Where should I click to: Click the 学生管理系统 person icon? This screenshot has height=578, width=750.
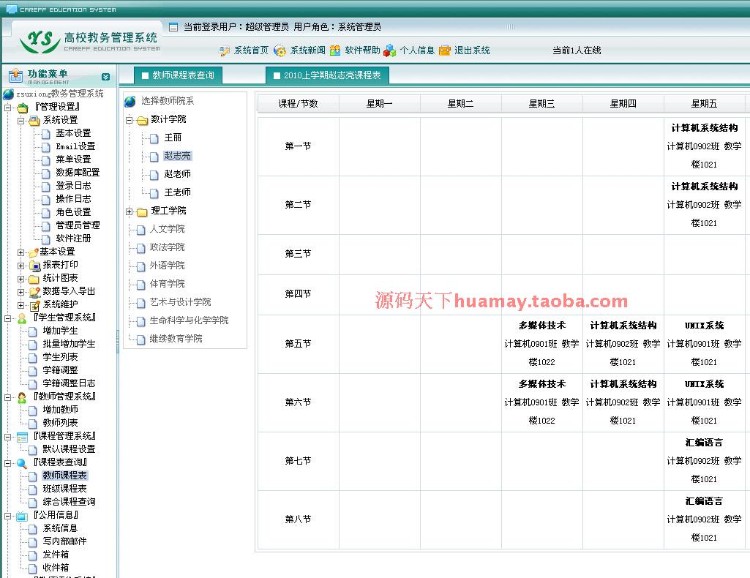22,319
